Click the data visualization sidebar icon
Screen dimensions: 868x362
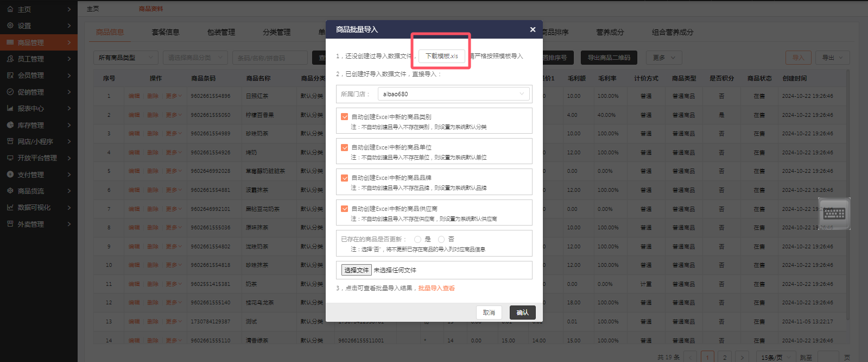(10, 208)
